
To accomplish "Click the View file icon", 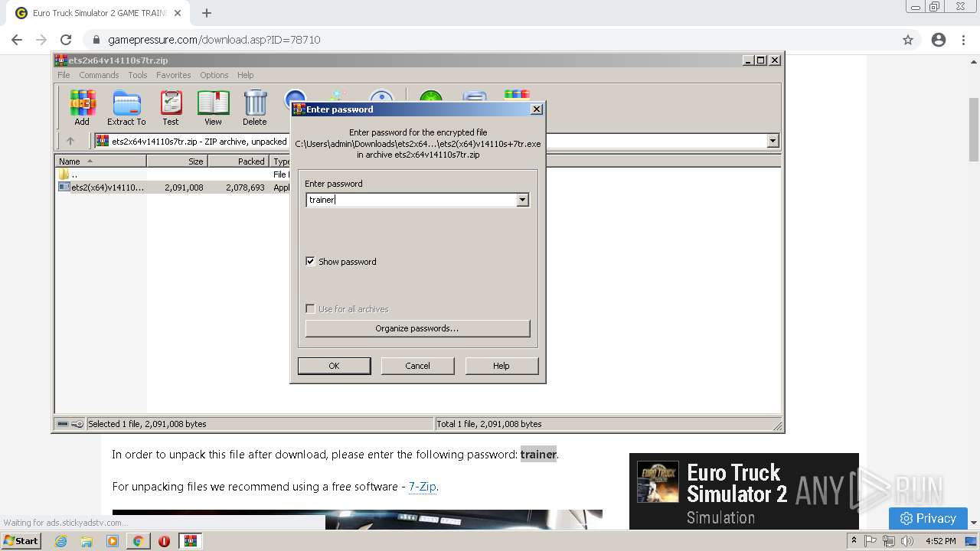I will 213,107.
